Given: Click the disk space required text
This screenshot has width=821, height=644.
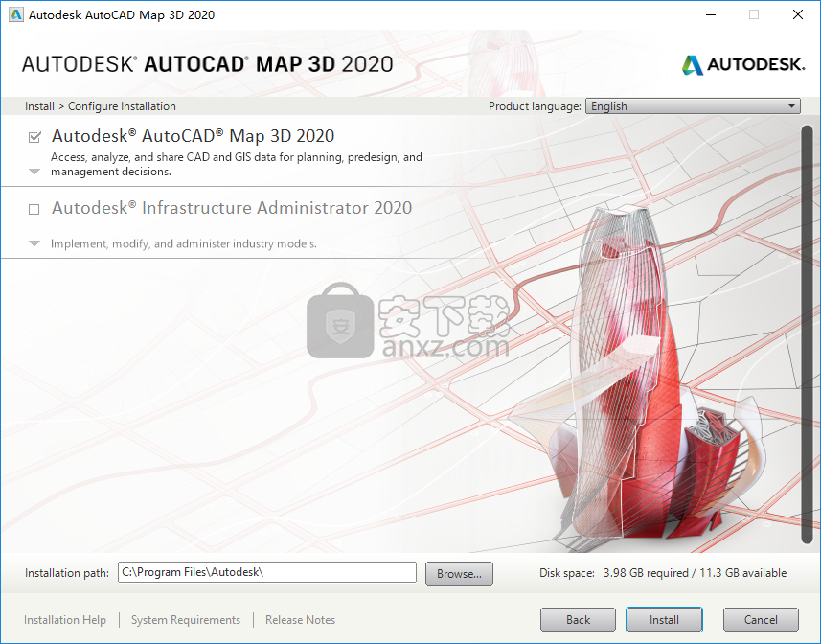Looking at the screenshot, I should [663, 573].
